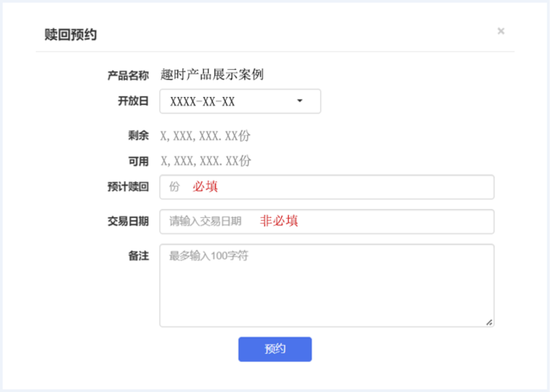
Task: Click inside the 备注 remarks textarea
Action: (x=327, y=285)
